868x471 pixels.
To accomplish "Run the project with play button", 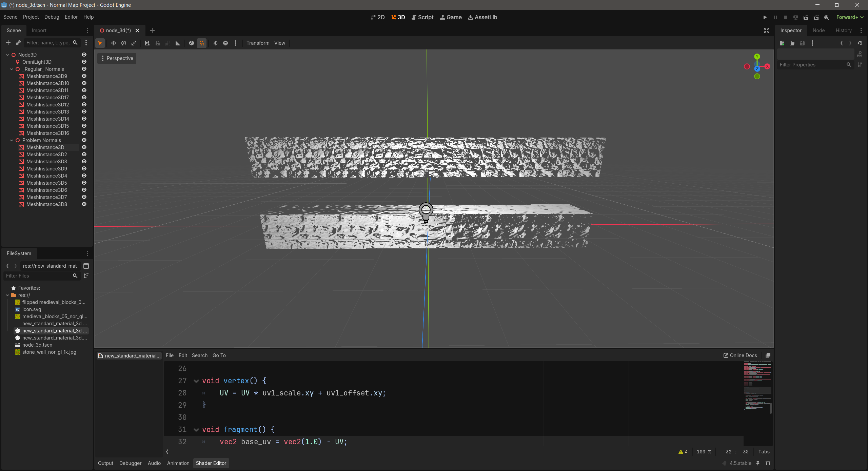I will point(765,17).
